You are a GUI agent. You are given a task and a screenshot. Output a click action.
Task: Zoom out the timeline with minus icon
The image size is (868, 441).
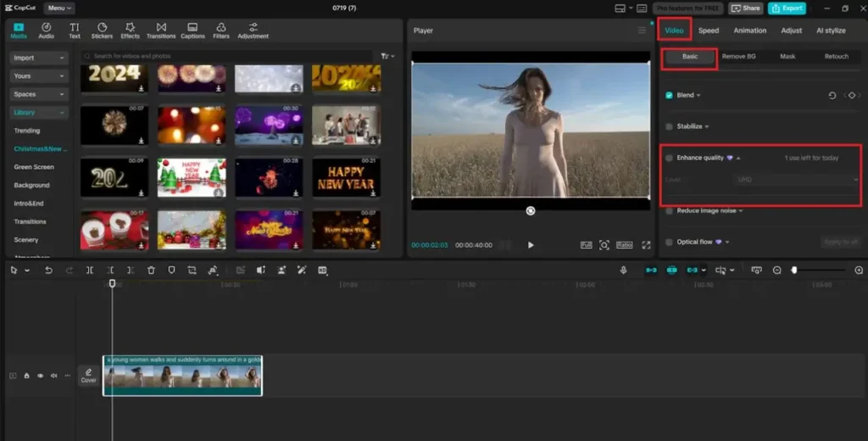coord(777,270)
